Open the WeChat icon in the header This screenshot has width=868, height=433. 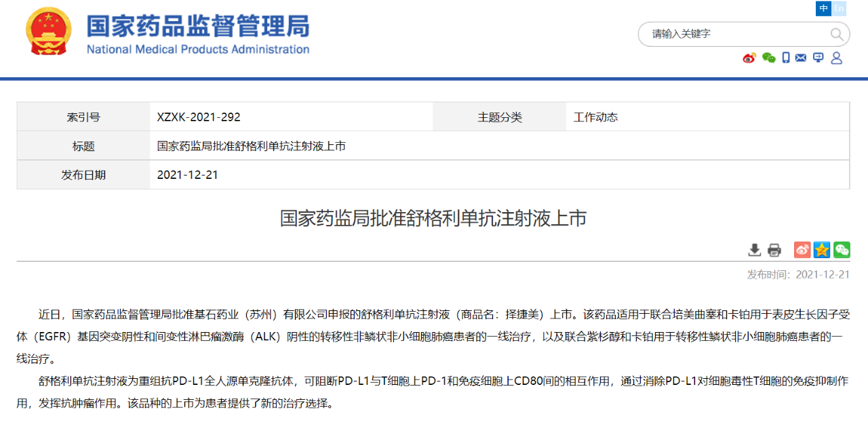768,58
